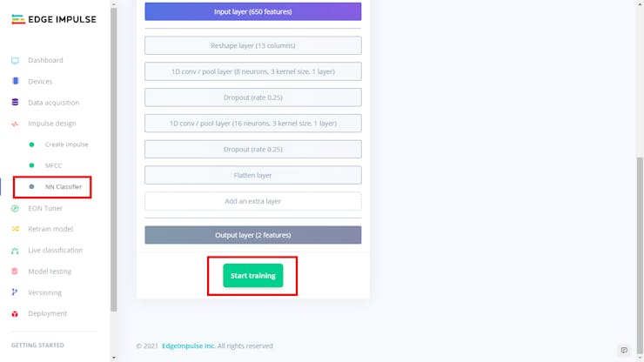The width and height of the screenshot is (644, 362).
Task: Click Add an extra layer
Action: pos(252,201)
